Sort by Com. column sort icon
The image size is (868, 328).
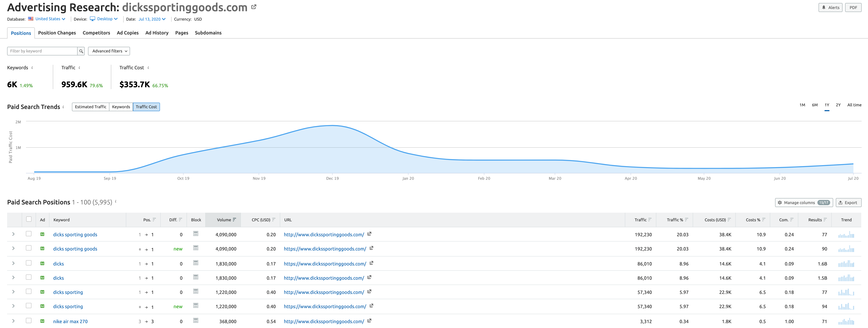[x=792, y=220]
